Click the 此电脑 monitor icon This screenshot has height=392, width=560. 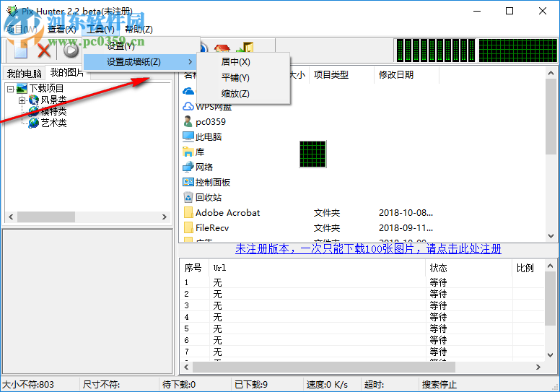click(188, 137)
